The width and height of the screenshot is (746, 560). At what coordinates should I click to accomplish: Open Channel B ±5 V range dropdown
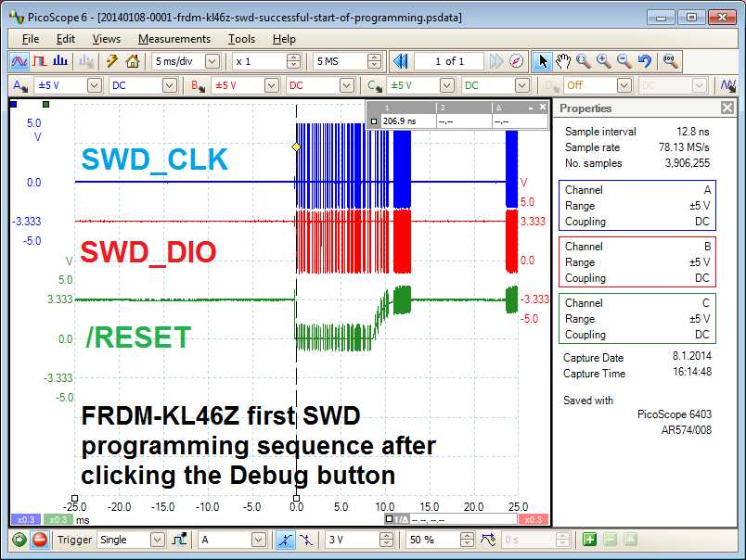272,85
